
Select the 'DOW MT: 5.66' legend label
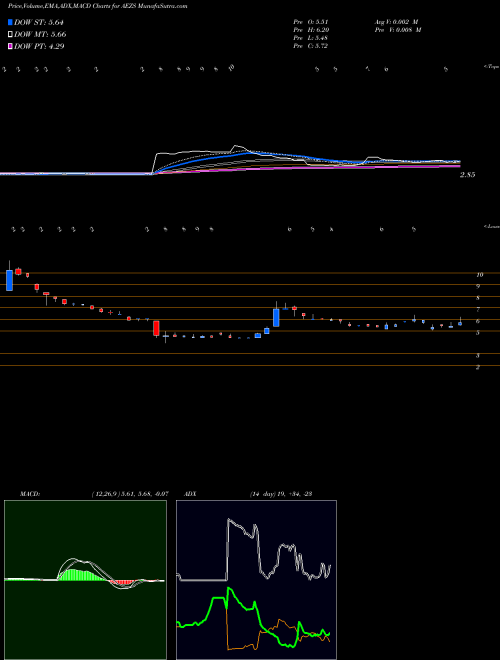(40, 34)
